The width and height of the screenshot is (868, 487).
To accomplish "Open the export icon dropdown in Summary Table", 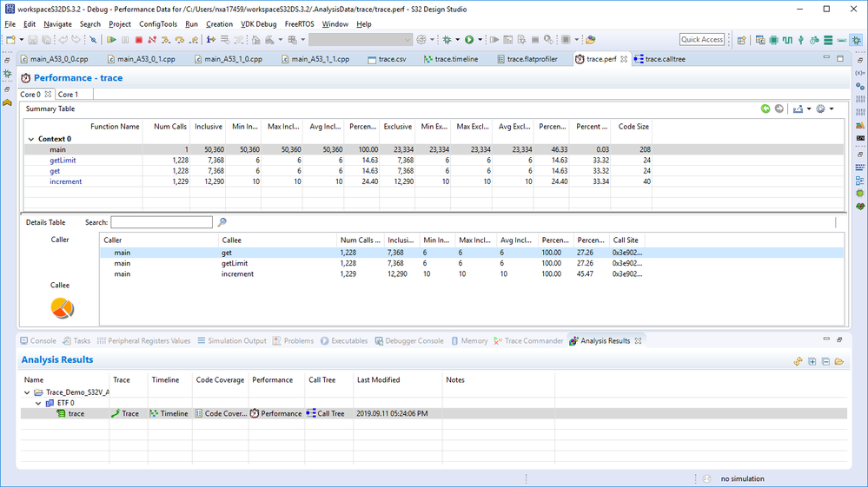I will click(809, 109).
